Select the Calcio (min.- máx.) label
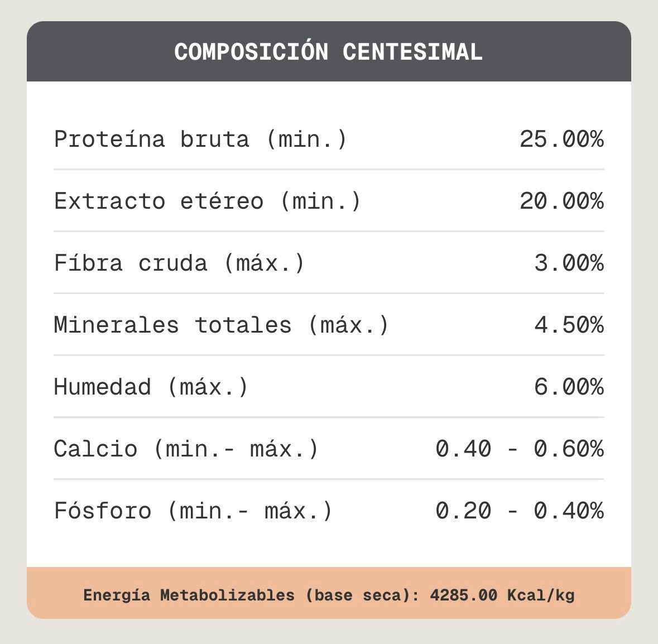The image size is (658, 644). (186, 449)
